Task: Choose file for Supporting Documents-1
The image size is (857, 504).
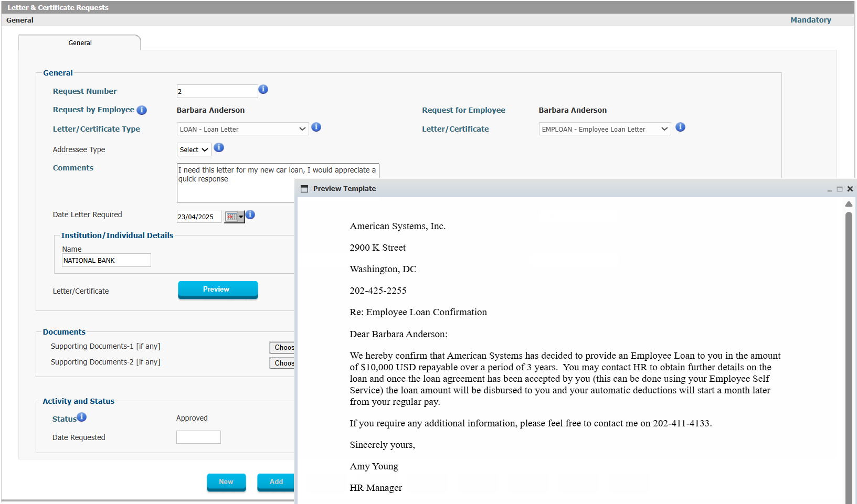Action: 282,347
